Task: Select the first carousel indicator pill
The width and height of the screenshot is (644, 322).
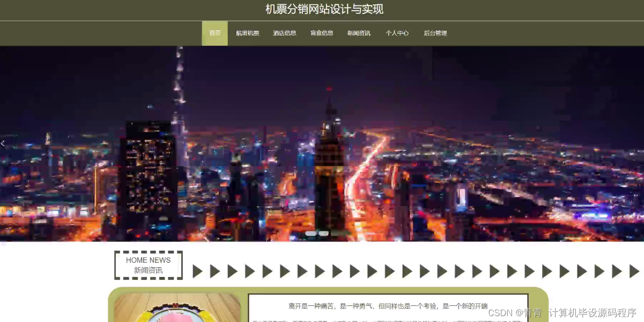Action: [x=311, y=234]
